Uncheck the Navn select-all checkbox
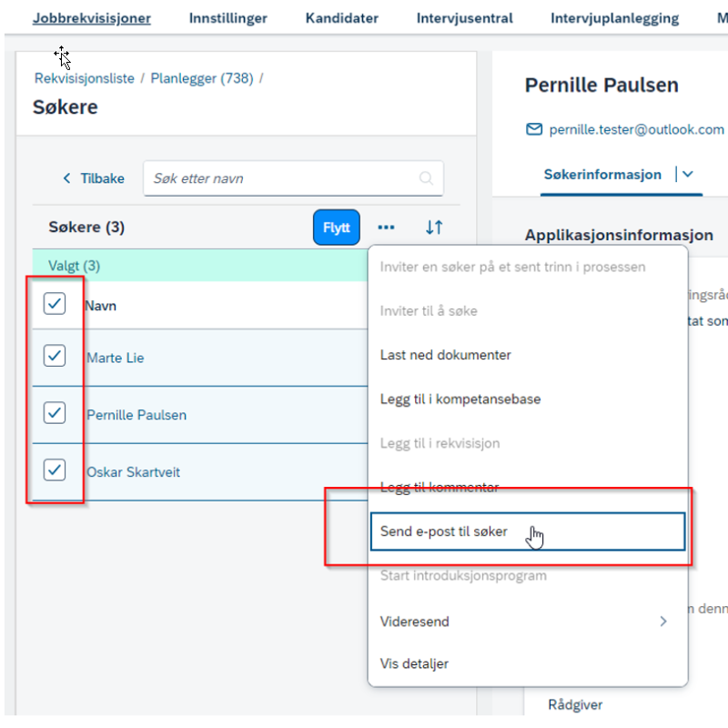 click(x=55, y=304)
